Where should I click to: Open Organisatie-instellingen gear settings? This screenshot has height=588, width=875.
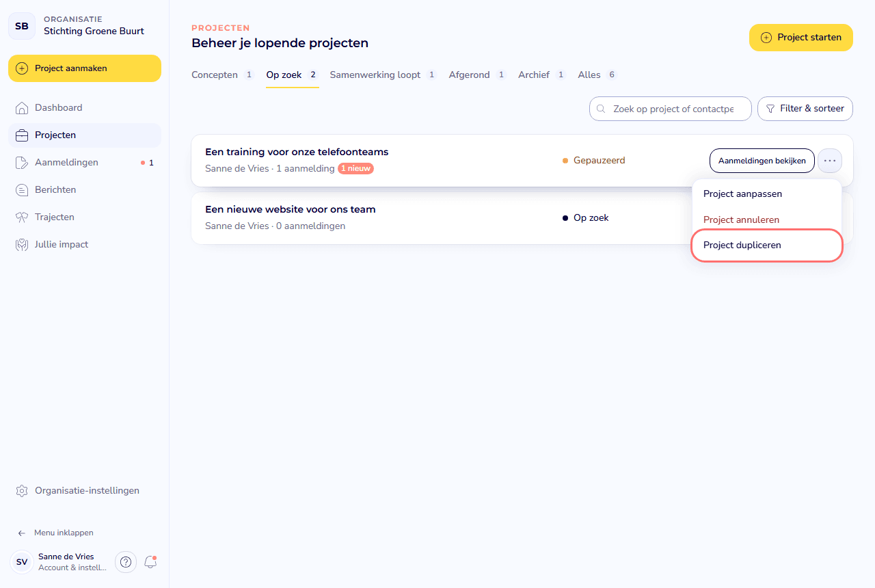85,491
